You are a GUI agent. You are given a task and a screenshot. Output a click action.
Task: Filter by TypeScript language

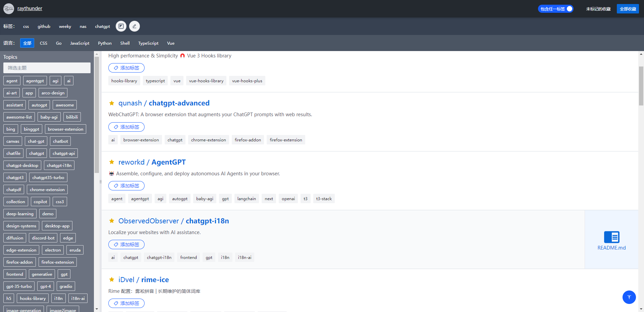(x=148, y=43)
